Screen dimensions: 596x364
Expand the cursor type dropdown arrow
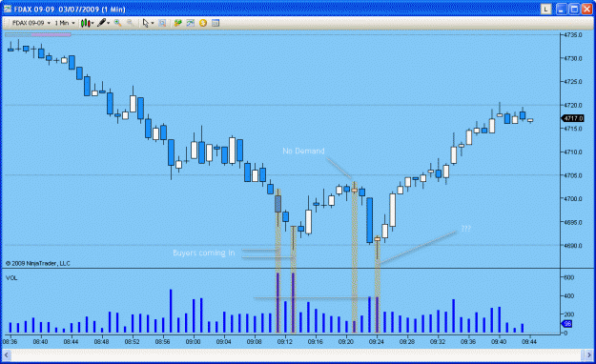(x=153, y=23)
